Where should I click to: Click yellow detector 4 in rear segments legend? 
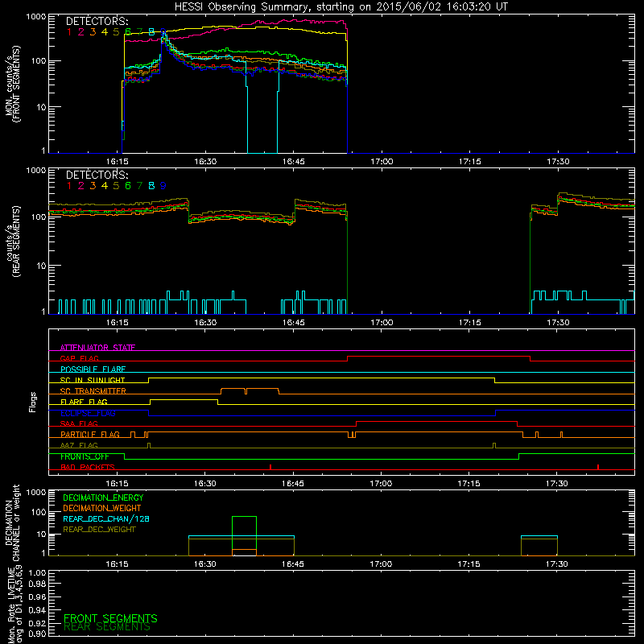[x=105, y=186]
